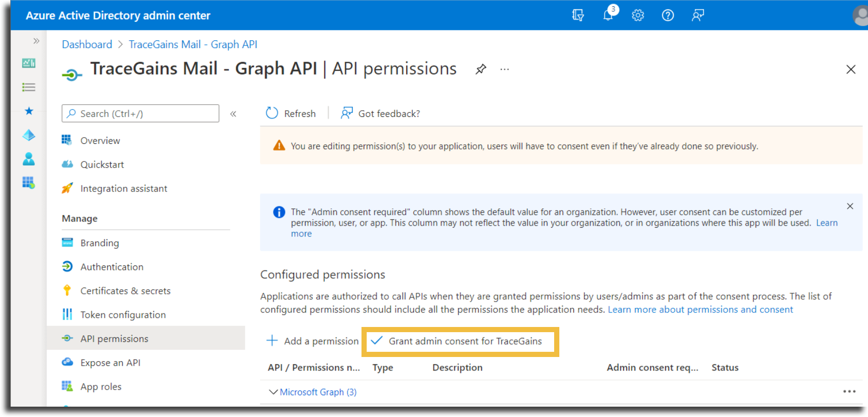Expand the left portal navigation
This screenshot has height=417, width=868.
tap(36, 41)
